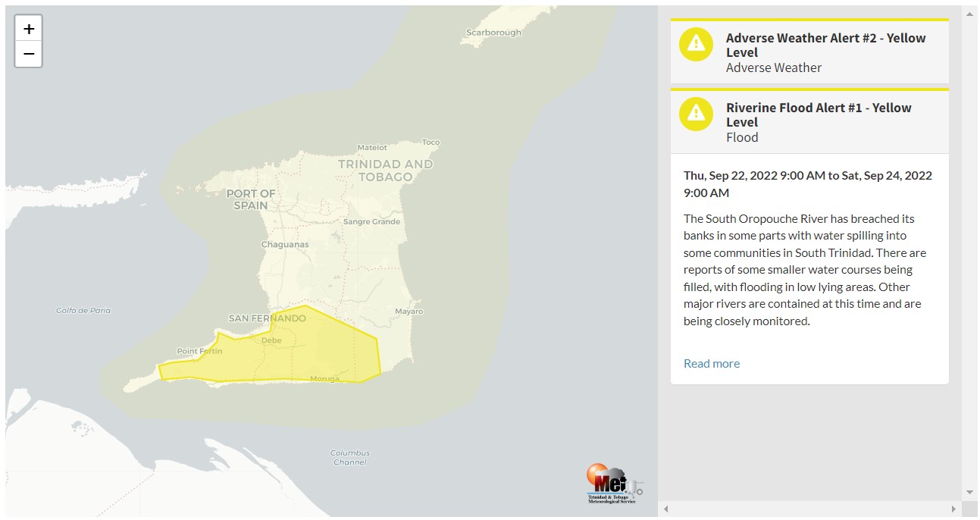Click the Columbus Channel label

pyautogui.click(x=350, y=457)
